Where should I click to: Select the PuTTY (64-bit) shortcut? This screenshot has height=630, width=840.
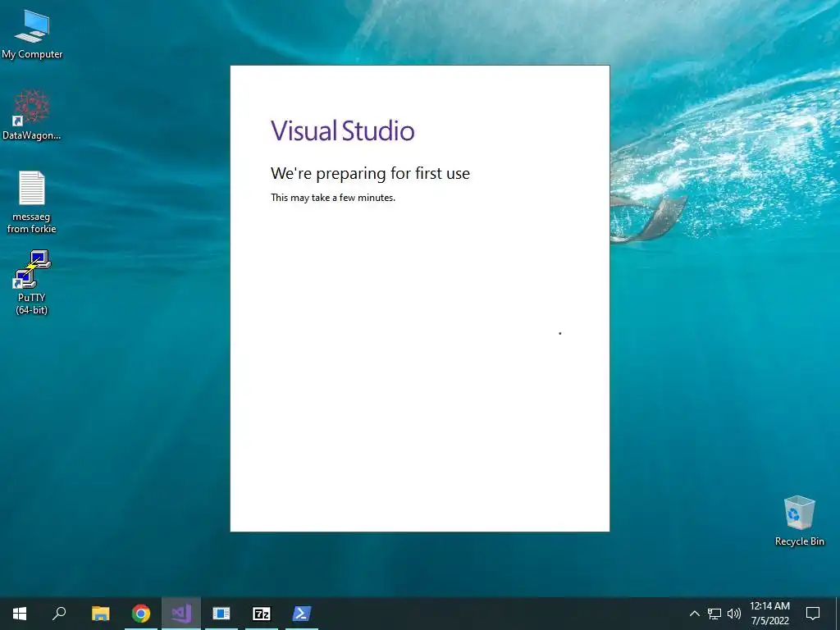[32, 282]
